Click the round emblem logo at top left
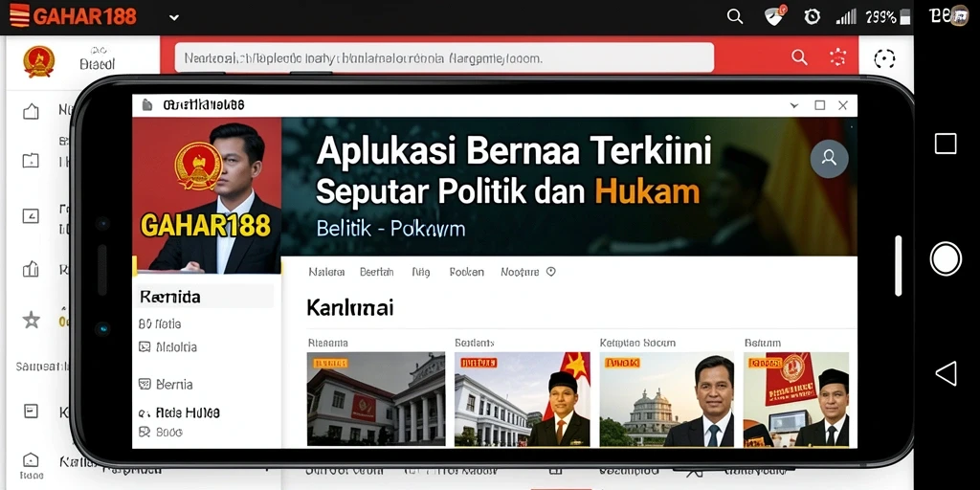The height and width of the screenshot is (490, 980). pyautogui.click(x=38, y=62)
